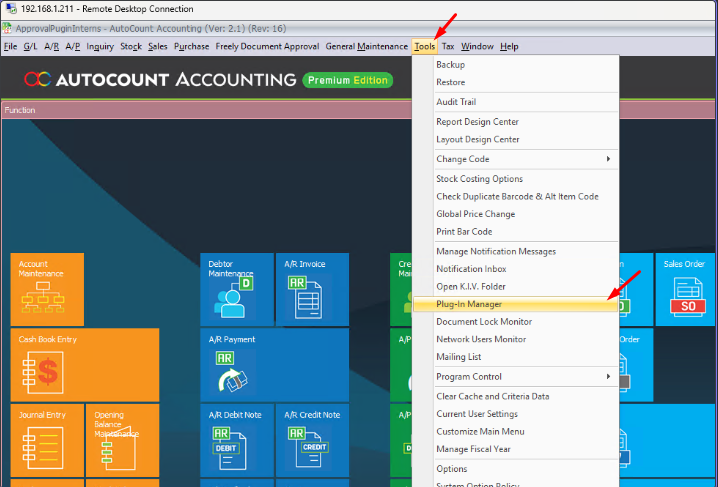The height and width of the screenshot is (487, 718).
Task: Open the A/R Payment tile
Action: pos(274,365)
